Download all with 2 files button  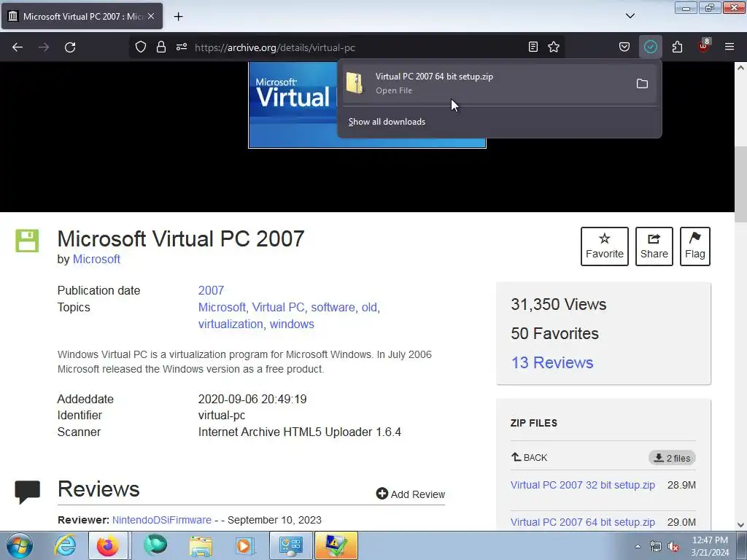(x=672, y=458)
